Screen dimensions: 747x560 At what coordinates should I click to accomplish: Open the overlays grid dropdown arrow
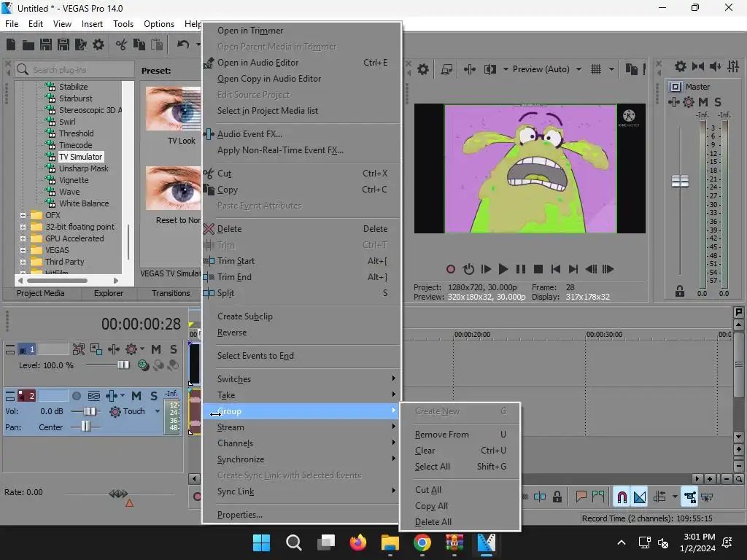(x=612, y=69)
